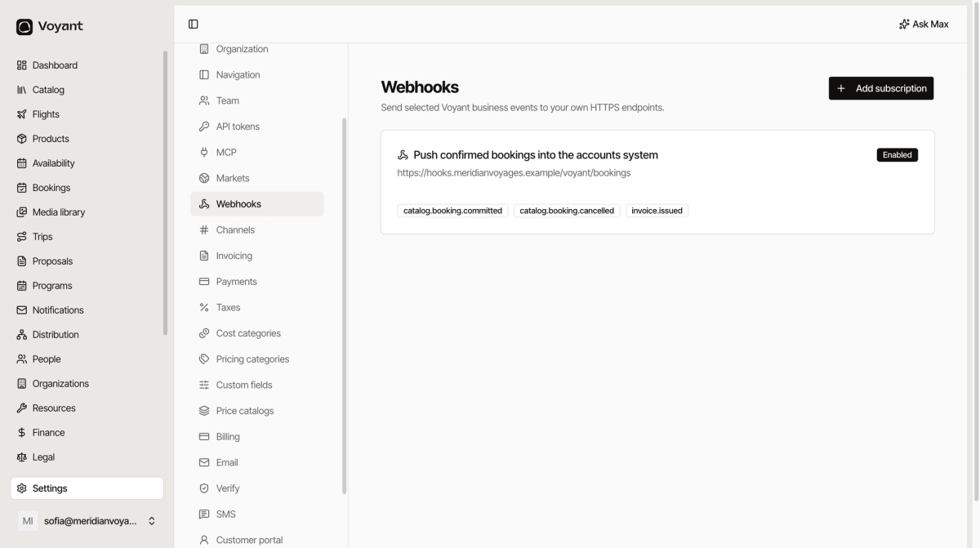Click the API tokens key icon
The height and width of the screenshot is (548, 980).
point(204,127)
